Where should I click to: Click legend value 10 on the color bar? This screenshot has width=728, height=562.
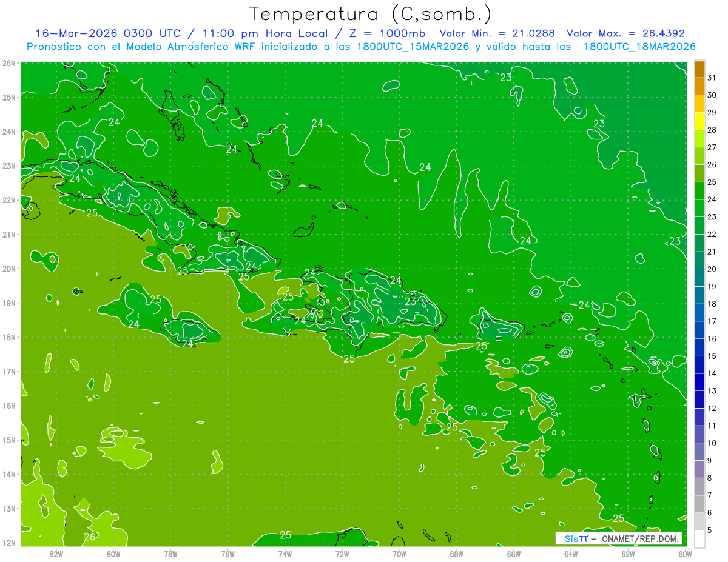coord(712,443)
